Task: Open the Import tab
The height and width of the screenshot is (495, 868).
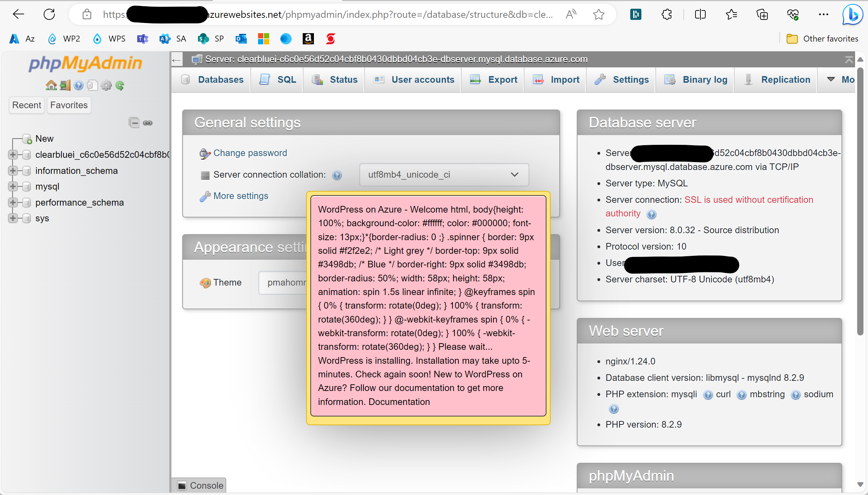Action: [x=556, y=80]
